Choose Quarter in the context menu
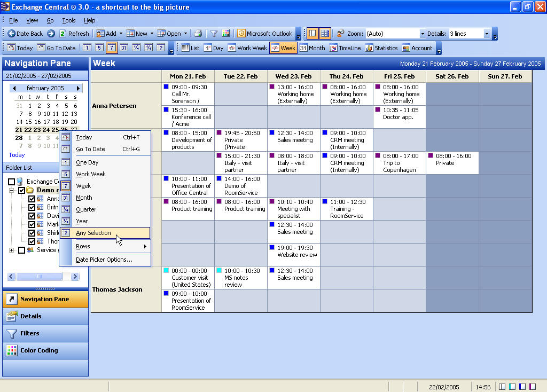The height and width of the screenshot is (392, 547). (105, 209)
